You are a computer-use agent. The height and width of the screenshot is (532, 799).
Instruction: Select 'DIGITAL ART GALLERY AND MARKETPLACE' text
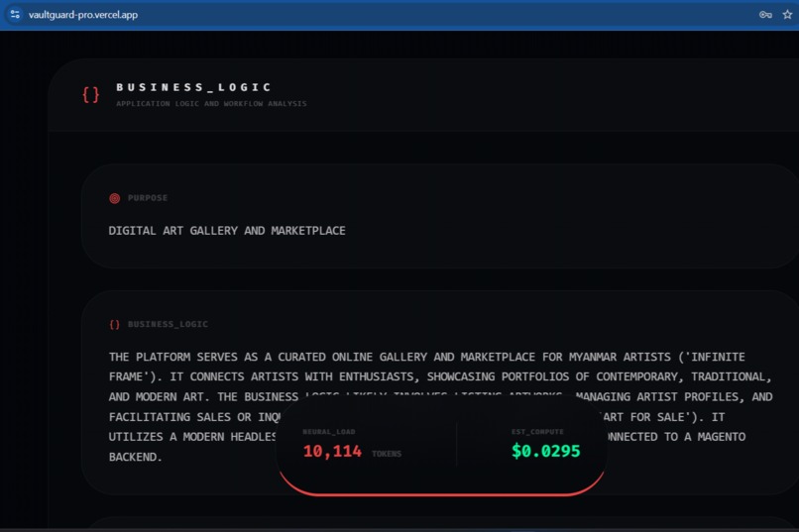coord(227,231)
